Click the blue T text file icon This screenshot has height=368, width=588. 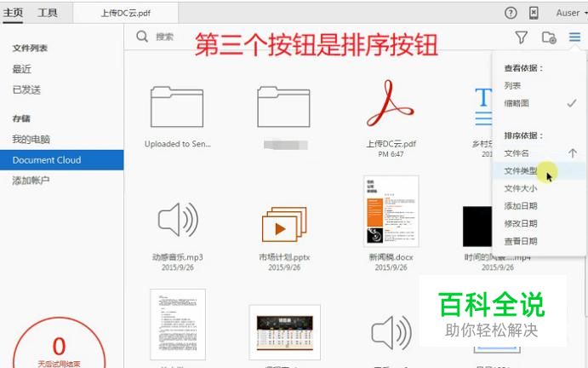pos(483,106)
